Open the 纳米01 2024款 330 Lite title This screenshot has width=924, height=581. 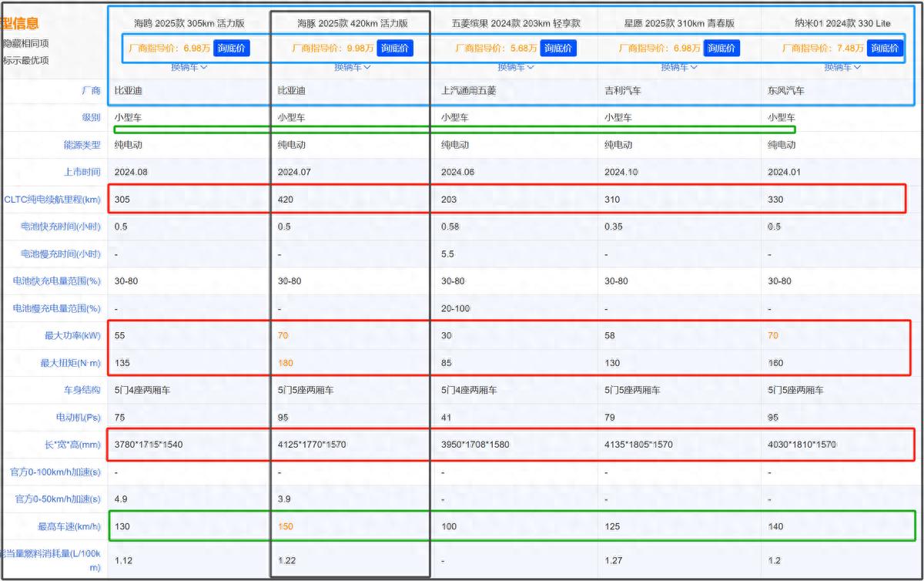click(x=842, y=23)
